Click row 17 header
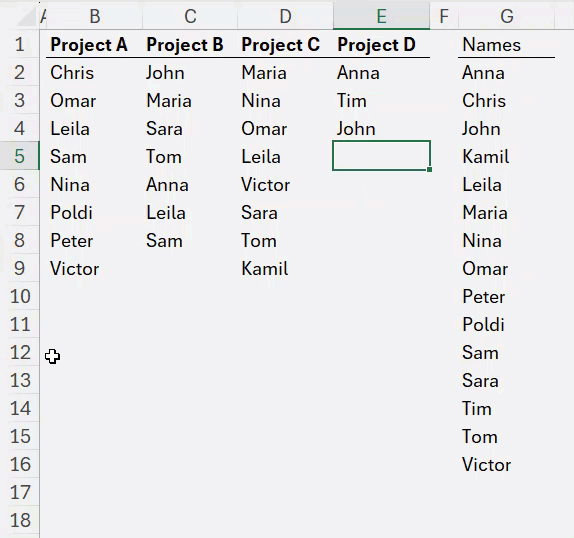Image resolution: width=574 pixels, height=538 pixels. coord(20,492)
